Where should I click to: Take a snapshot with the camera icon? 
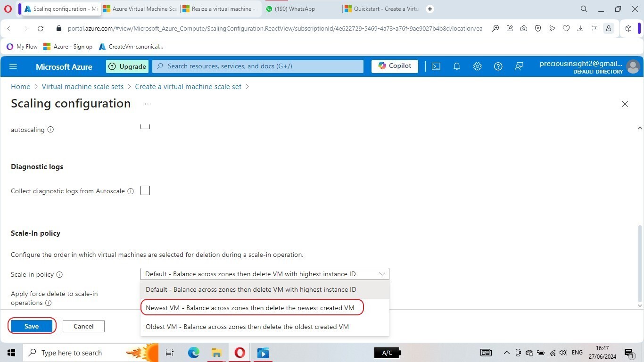pyautogui.click(x=524, y=29)
